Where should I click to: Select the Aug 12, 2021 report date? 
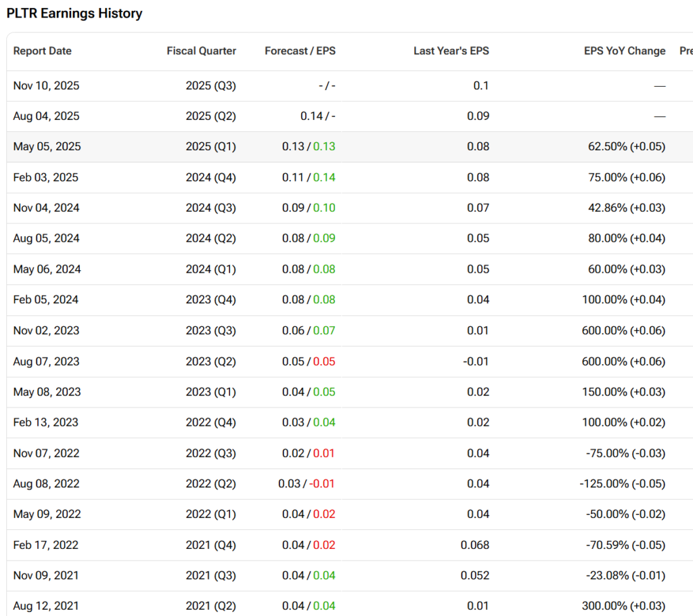point(46,606)
